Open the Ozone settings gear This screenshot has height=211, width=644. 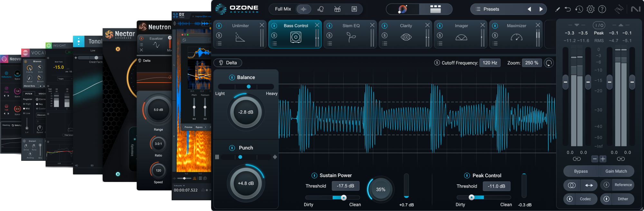tap(591, 9)
